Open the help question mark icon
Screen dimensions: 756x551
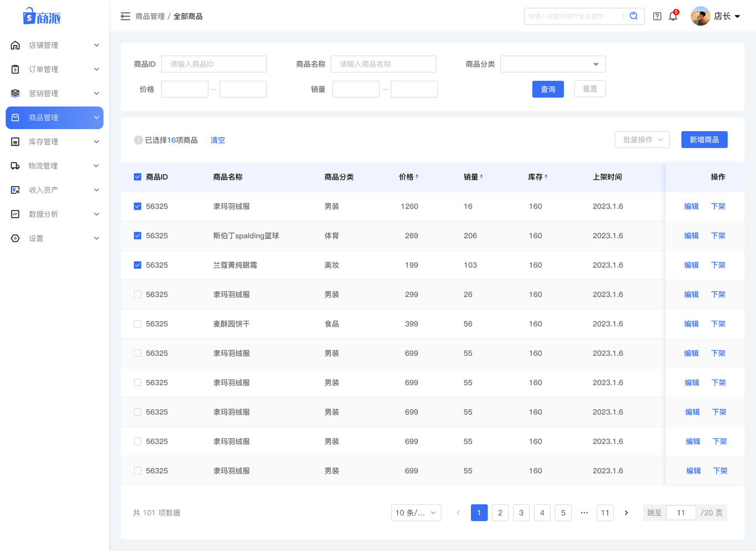tap(657, 17)
